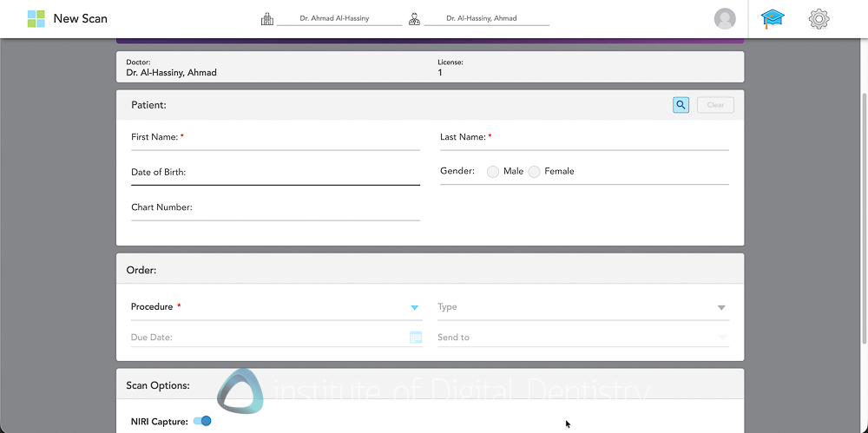The width and height of the screenshot is (868, 433).
Task: Click the First Name input field
Action: pyautogui.click(x=276, y=139)
